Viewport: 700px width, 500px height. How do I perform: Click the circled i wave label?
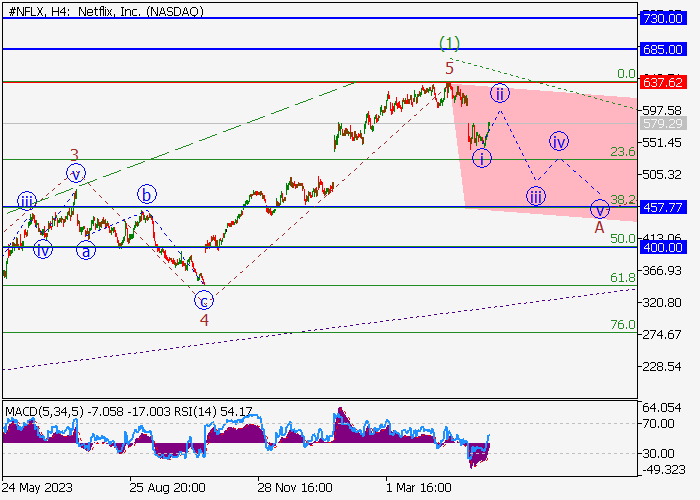[x=482, y=158]
